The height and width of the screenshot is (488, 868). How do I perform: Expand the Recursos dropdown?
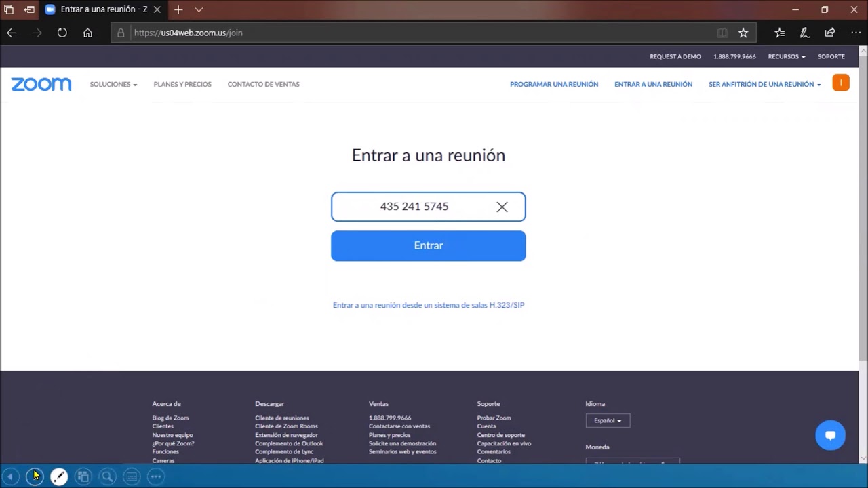[x=787, y=56]
